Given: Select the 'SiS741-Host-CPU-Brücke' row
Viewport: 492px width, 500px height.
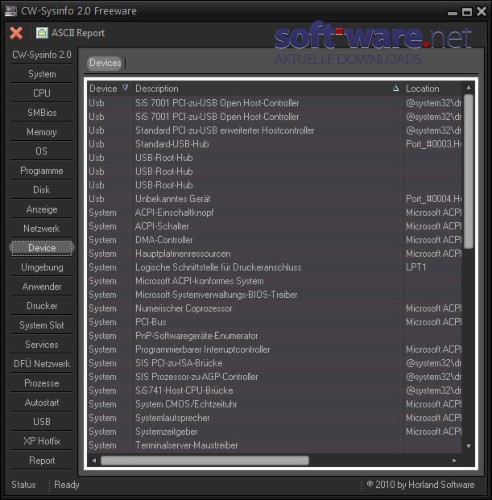Looking at the screenshot, I should click(x=275, y=390).
